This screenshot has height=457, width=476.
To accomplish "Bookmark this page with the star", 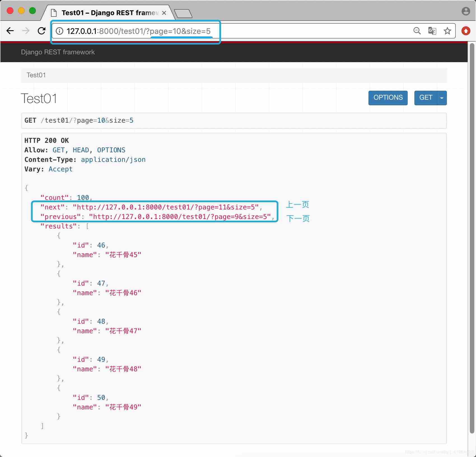I will click(x=447, y=31).
